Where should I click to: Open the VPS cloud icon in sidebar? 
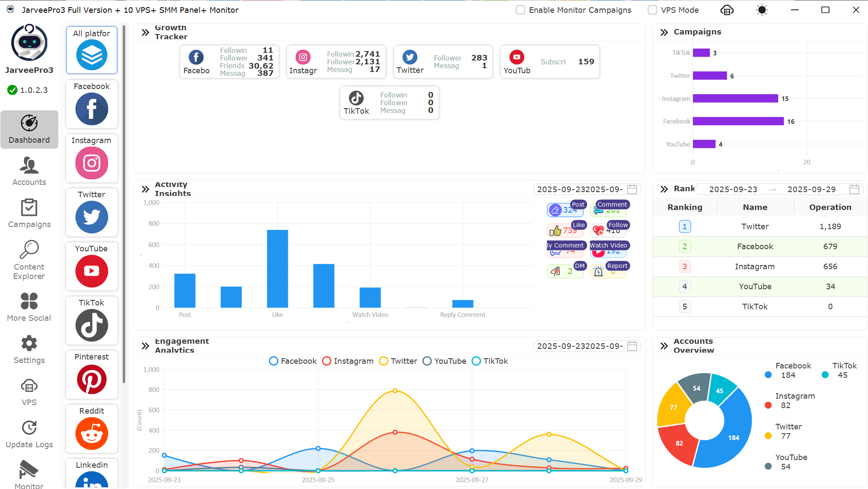coord(29,386)
